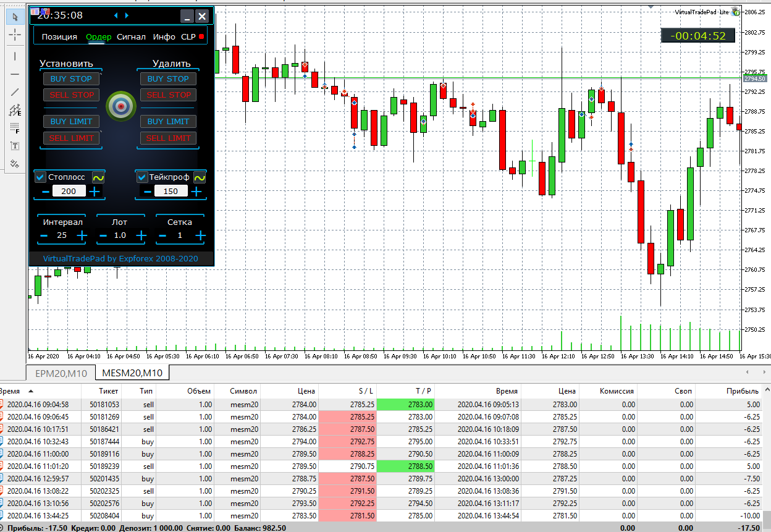Viewport: 771px width, 532px height.
Task: Click the VirtualTradePad Lite expert icon
Action: pyautogui.click(x=736, y=12)
